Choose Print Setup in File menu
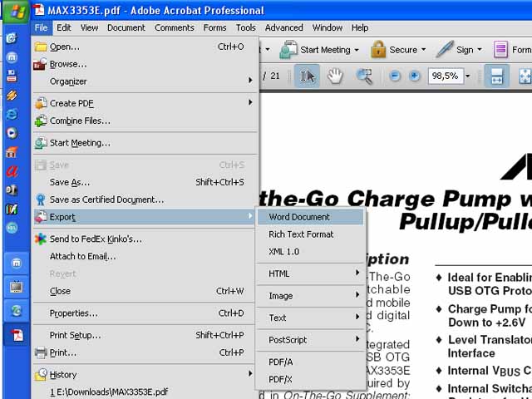Viewport: 532px width, 399px height. tap(145, 335)
